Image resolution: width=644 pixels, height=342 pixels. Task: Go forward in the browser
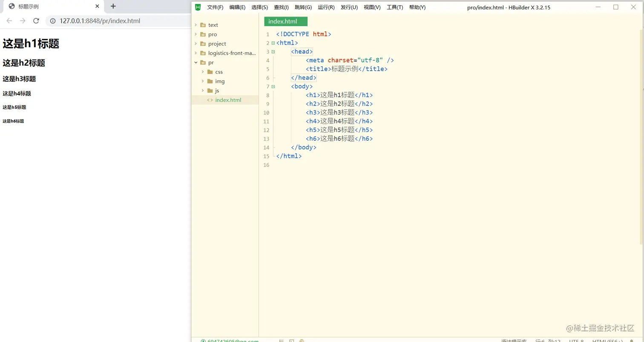click(23, 21)
